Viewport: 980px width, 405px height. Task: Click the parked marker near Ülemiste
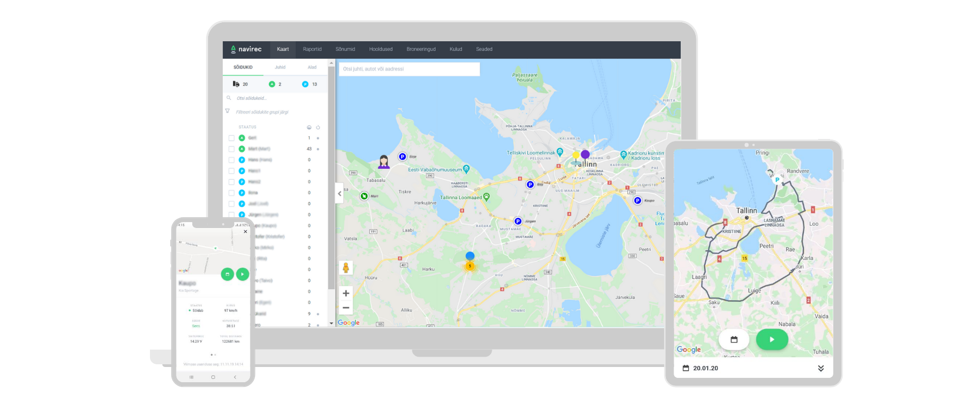tap(638, 200)
